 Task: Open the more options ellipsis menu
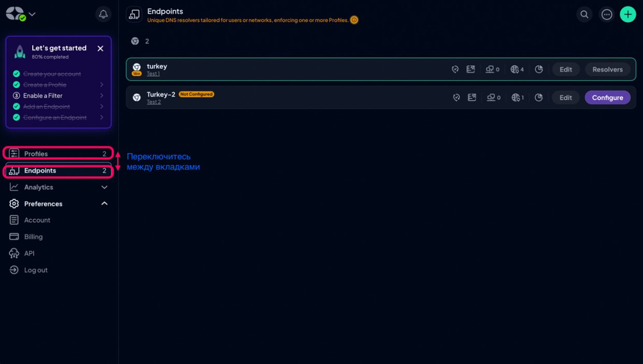607,14
